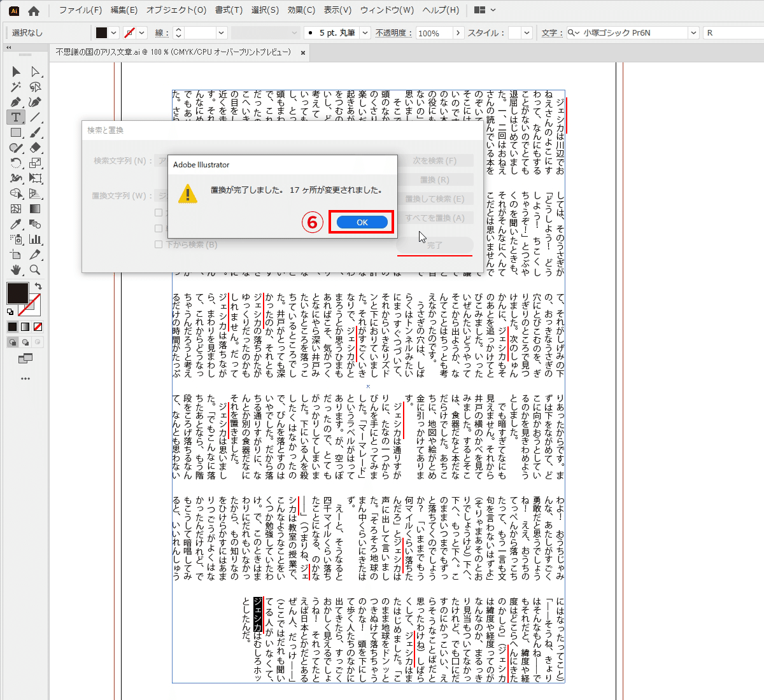Select the Slice tool
The image size is (764, 700).
(35, 255)
